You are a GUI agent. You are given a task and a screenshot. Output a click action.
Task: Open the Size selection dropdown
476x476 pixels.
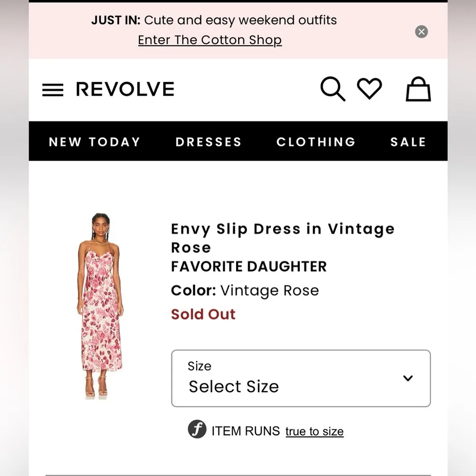(300, 378)
